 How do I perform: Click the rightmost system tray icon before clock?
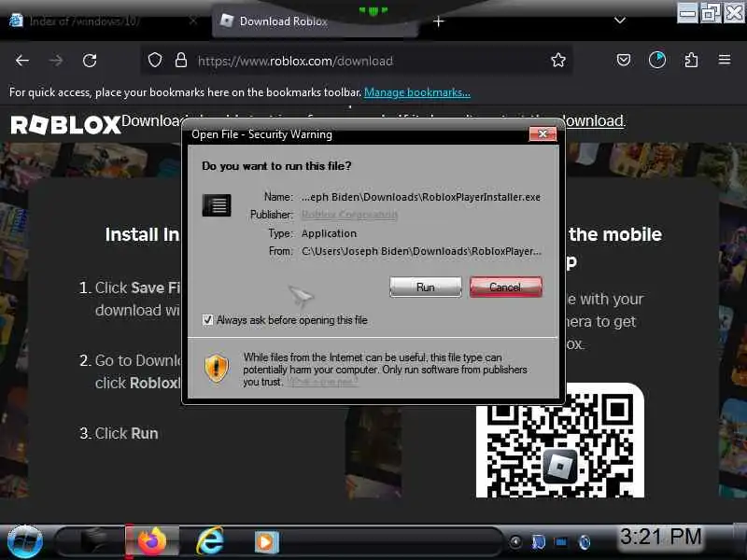click(585, 542)
